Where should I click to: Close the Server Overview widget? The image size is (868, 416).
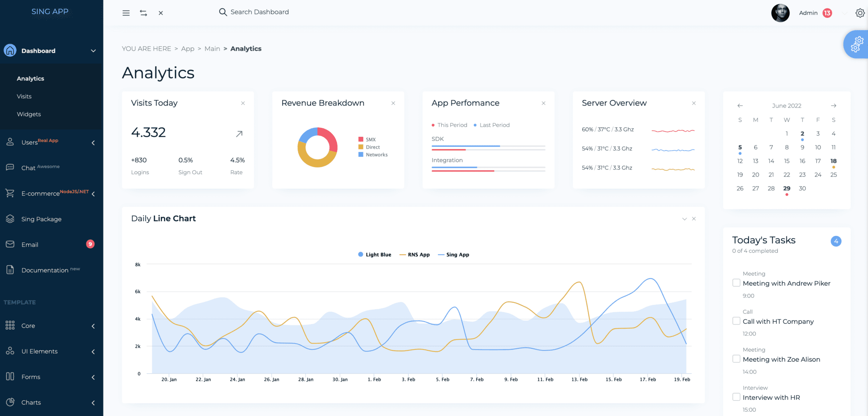coord(694,103)
